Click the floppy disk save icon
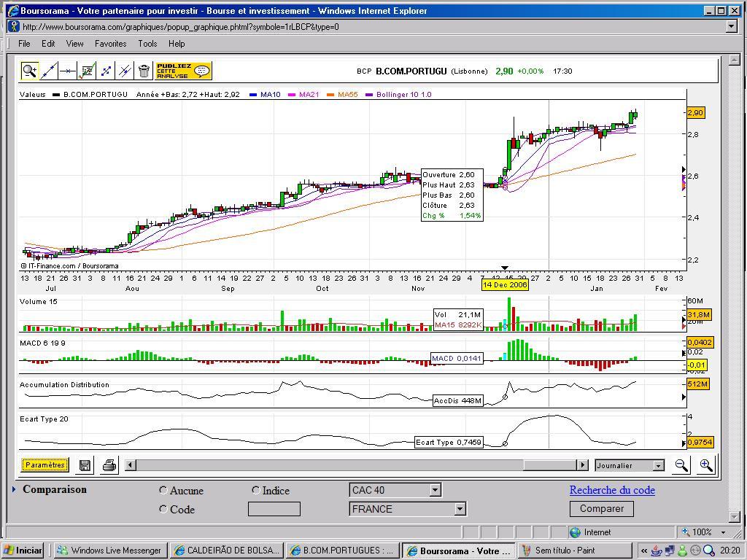This screenshot has width=747, height=560. (x=85, y=465)
